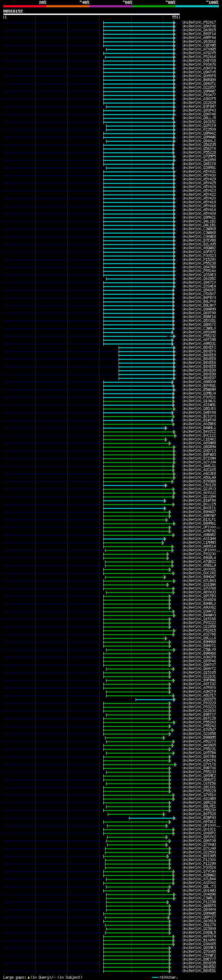Select hit label UniRef100_B8XED5

tap(199, 963)
